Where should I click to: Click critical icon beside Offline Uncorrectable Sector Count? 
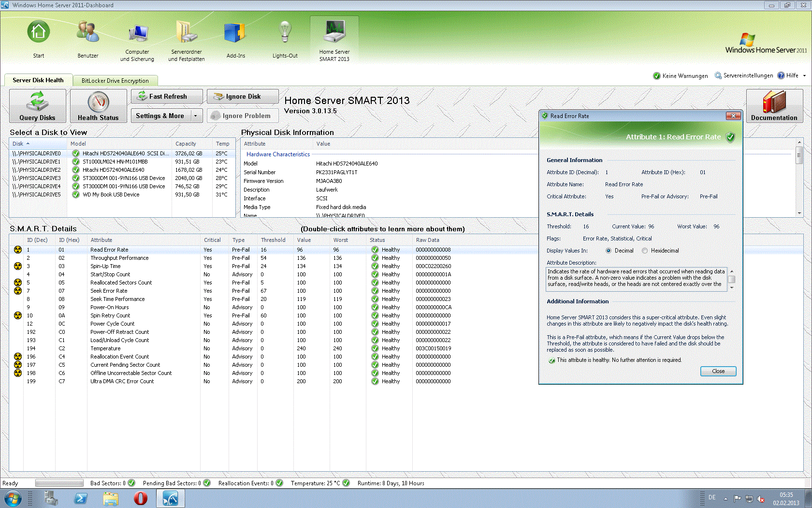(x=18, y=373)
